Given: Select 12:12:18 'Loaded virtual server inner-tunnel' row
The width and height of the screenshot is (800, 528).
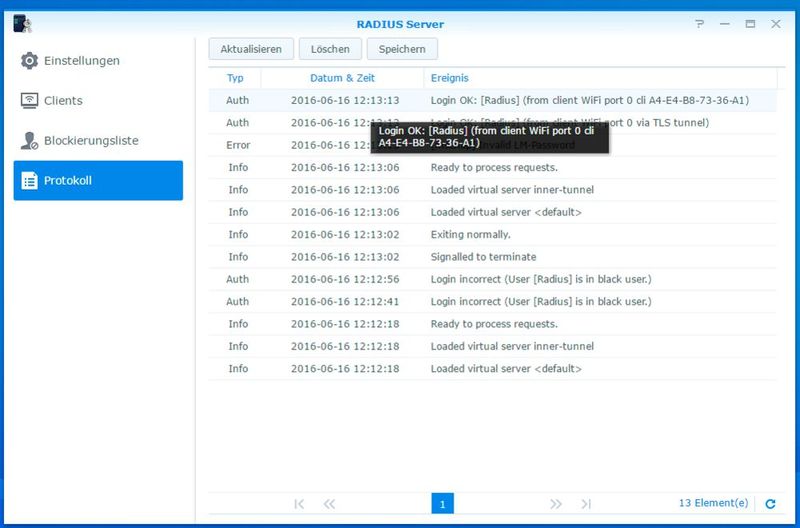Looking at the screenshot, I should tap(492, 346).
